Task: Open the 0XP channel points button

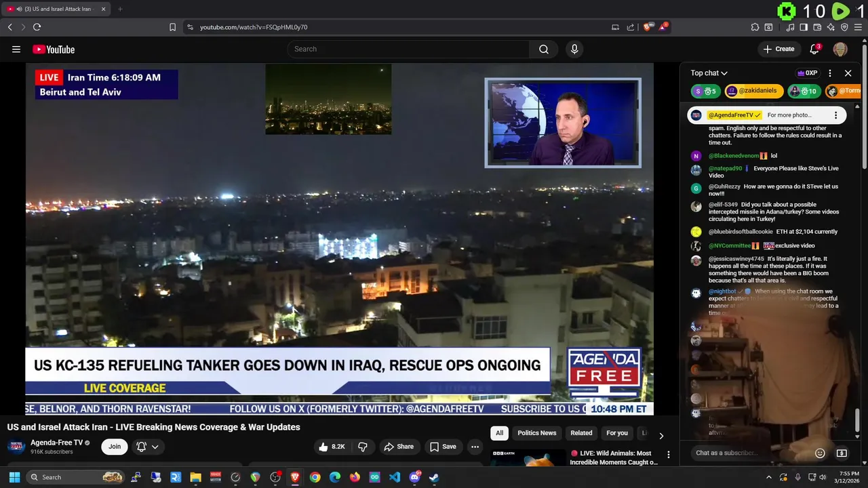Action: tap(807, 73)
